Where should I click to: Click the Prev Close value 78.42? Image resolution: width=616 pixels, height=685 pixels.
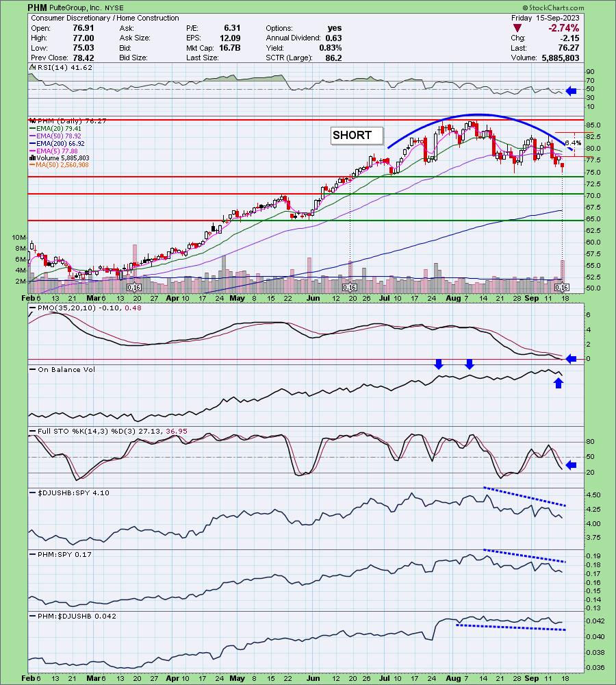tap(83, 58)
